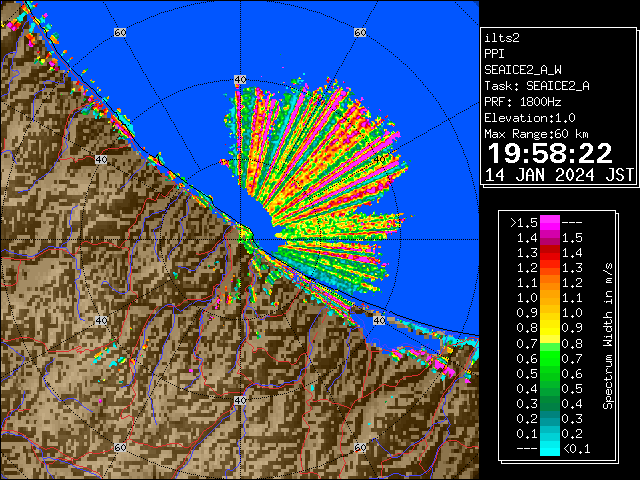
Task: Click the left-column '0.5' legend value
Action: coord(527,373)
